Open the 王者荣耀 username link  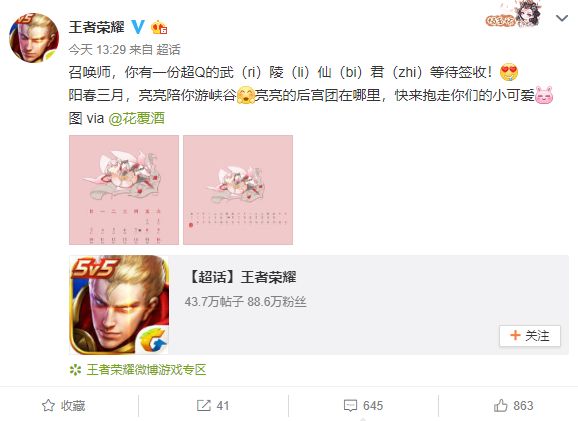coord(97,27)
